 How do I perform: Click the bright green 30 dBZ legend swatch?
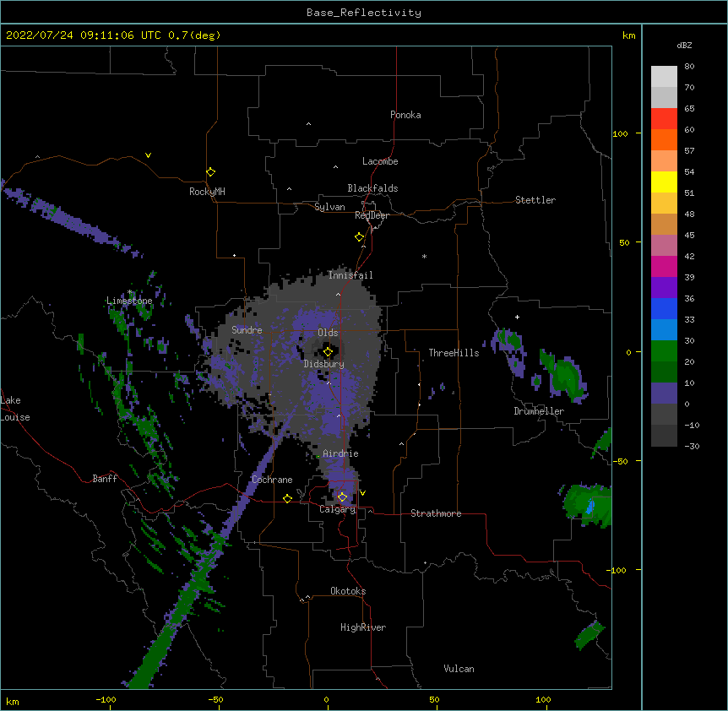[x=664, y=351]
